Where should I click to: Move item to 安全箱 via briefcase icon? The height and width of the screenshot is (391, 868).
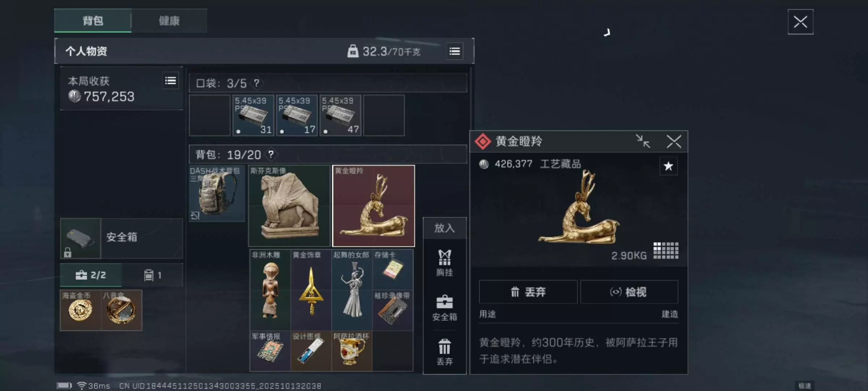coord(444,308)
